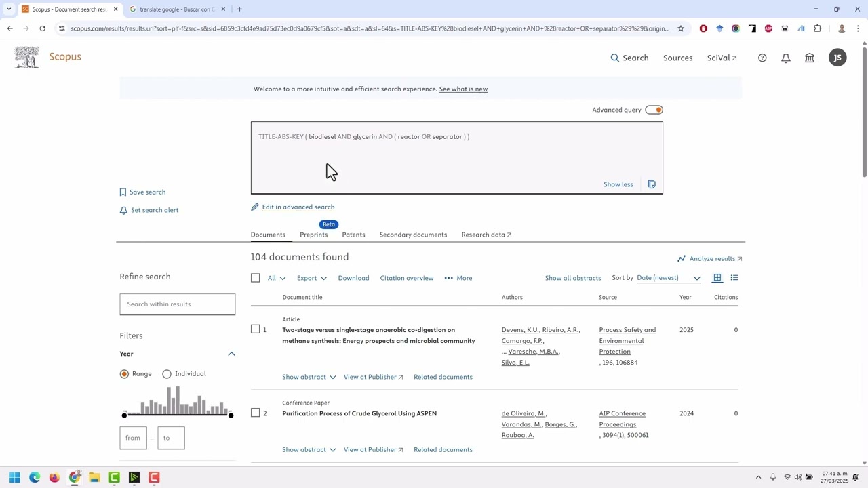
Task: Choose the Range year radio button
Action: click(x=124, y=374)
